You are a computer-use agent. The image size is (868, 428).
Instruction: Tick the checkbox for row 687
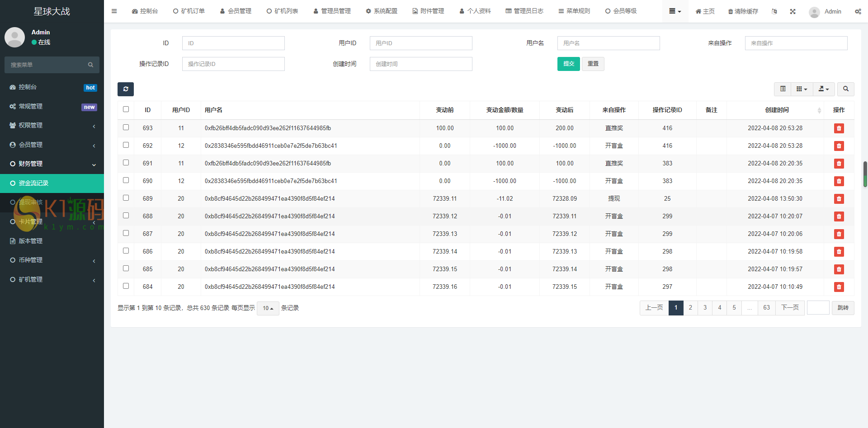tap(126, 233)
